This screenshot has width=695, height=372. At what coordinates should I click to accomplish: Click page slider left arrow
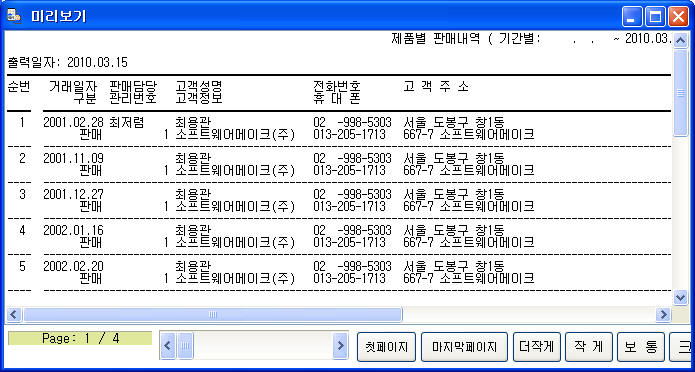pyautogui.click(x=168, y=345)
